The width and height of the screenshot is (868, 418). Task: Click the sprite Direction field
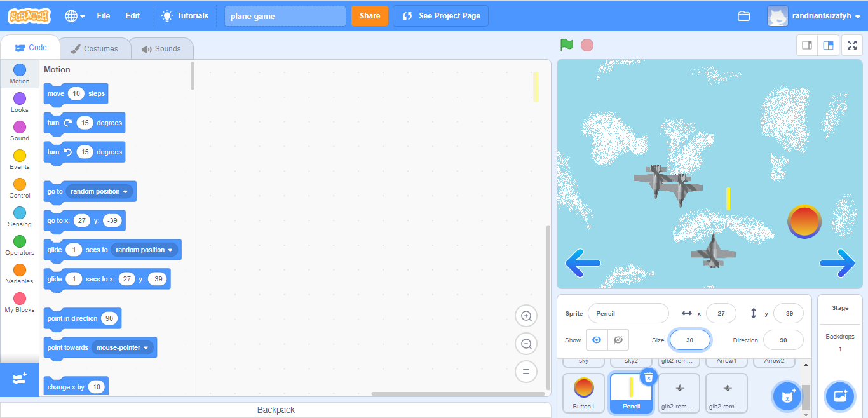(783, 340)
